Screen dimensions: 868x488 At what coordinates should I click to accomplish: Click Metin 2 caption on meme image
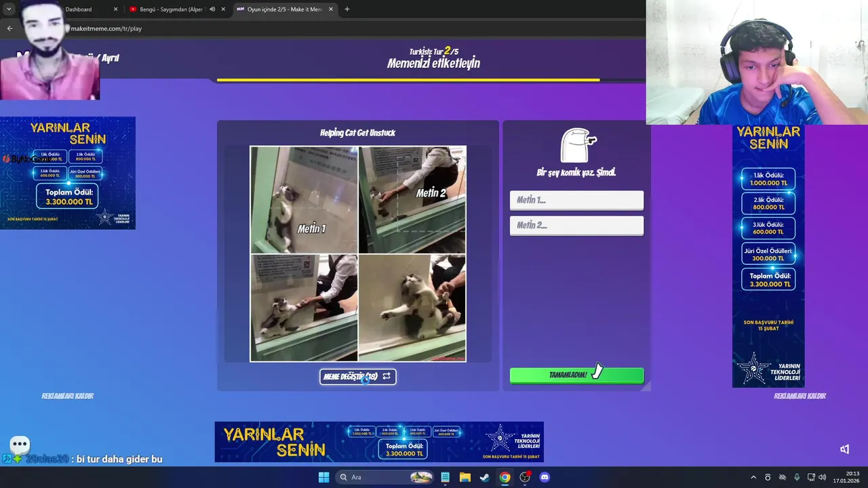click(x=431, y=193)
